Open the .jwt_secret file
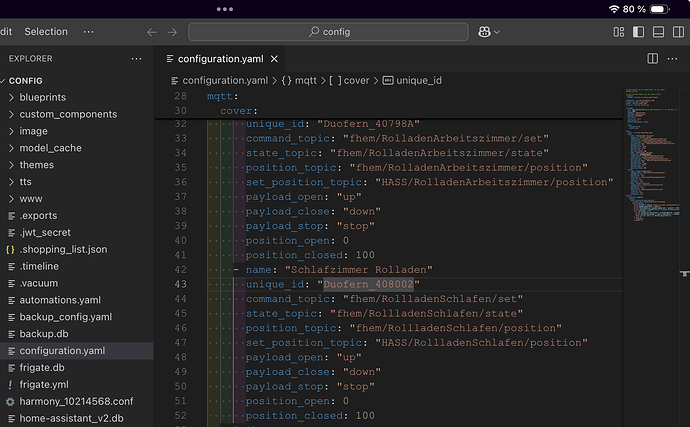690x427 pixels. click(x=45, y=232)
